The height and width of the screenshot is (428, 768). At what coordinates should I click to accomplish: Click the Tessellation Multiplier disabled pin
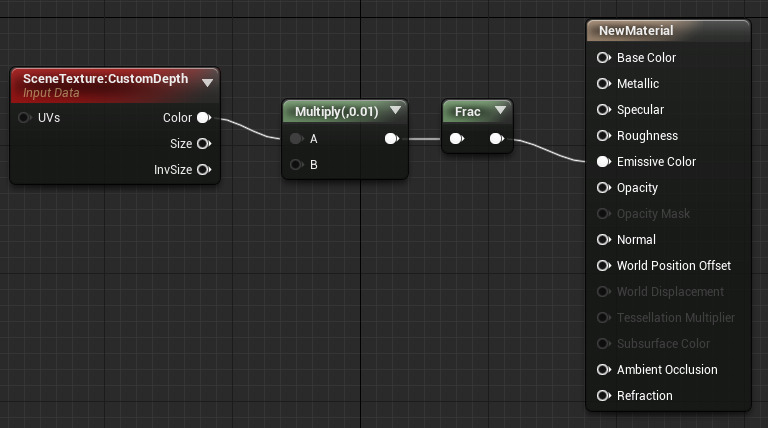pos(603,317)
